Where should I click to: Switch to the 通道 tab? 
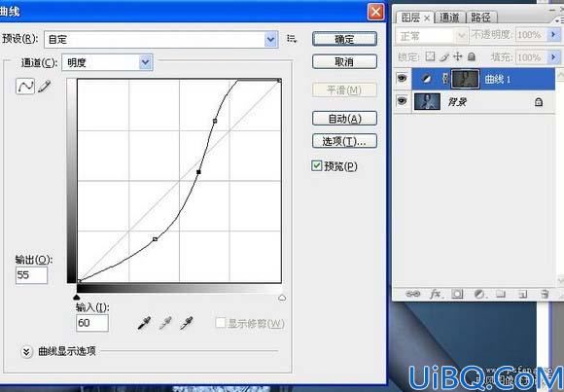pyautogui.click(x=449, y=18)
